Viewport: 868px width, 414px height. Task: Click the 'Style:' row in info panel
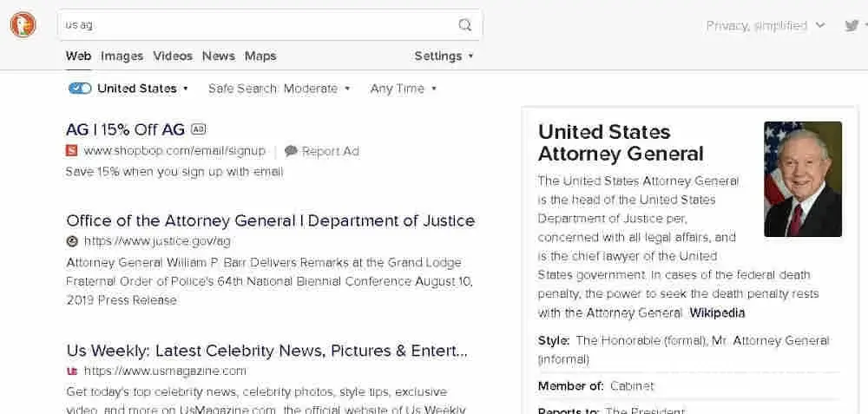pos(684,350)
